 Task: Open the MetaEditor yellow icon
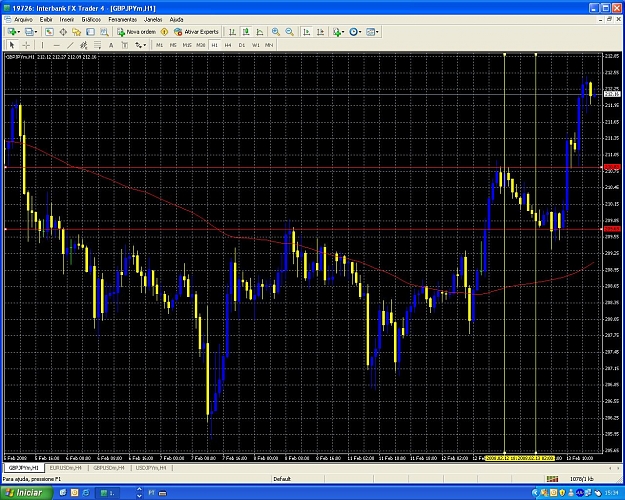click(x=164, y=32)
